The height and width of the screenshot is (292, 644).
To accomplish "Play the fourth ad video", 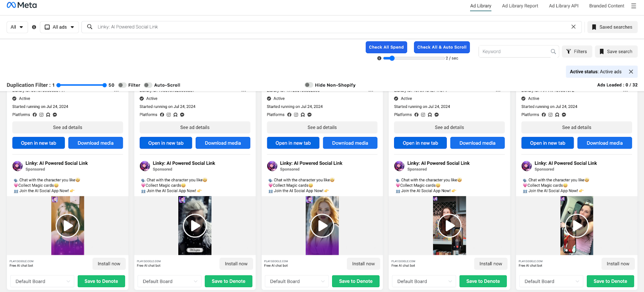I will (449, 226).
